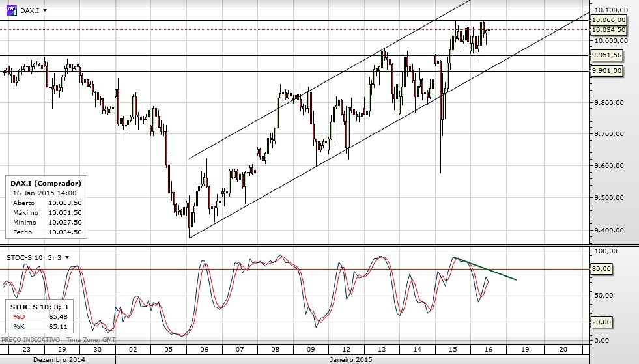The height and width of the screenshot is (364, 639).
Task: Click the Máximo value 10.051,50
Action: (64, 213)
